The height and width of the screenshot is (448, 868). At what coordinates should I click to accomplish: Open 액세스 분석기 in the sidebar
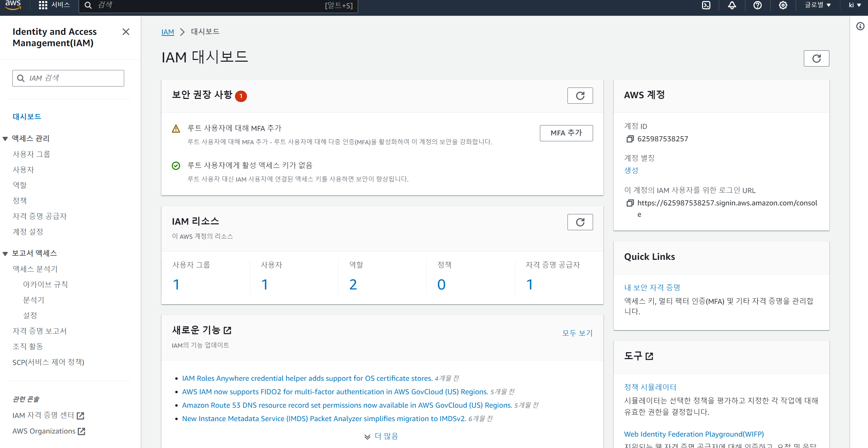(x=35, y=269)
